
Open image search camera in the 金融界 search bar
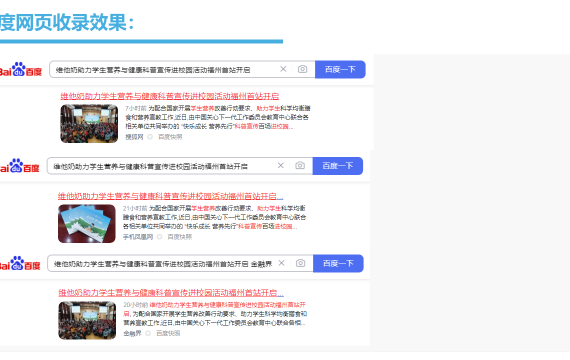(x=301, y=263)
